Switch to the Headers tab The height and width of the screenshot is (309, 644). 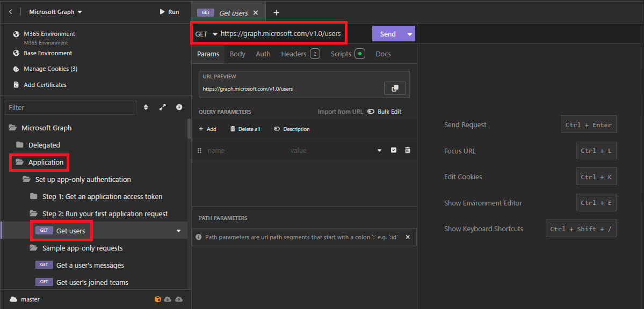293,54
